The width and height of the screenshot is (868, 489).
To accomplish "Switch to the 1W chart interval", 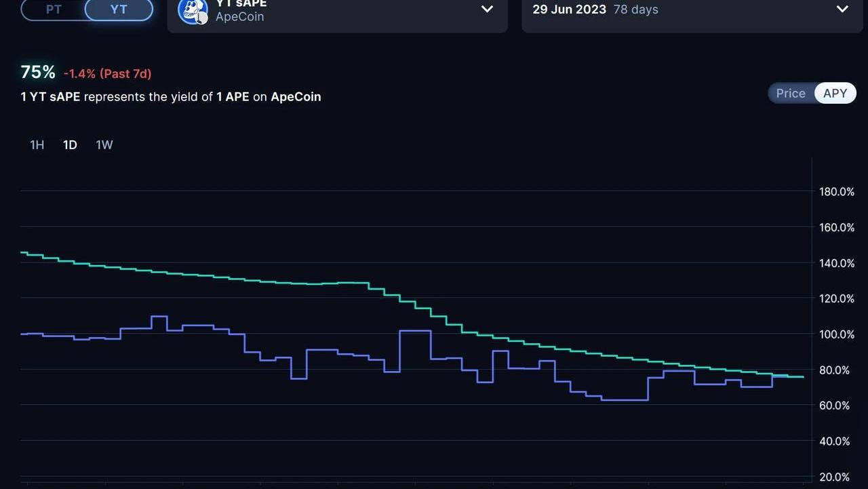I will pos(104,144).
